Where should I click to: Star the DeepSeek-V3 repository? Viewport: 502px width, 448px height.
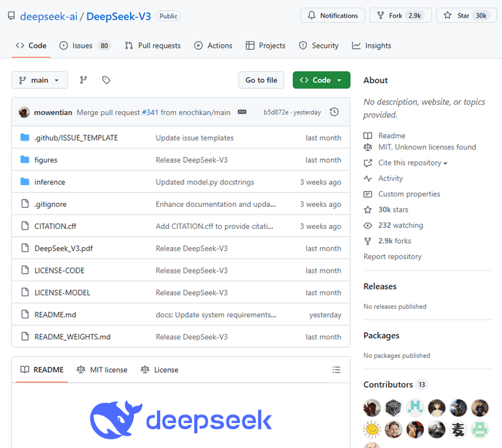pyautogui.click(x=465, y=16)
